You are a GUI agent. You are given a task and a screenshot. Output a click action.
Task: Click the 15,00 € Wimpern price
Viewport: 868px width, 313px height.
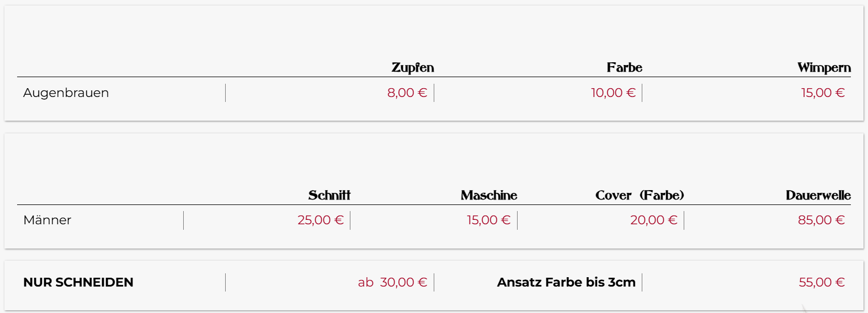pyautogui.click(x=823, y=93)
